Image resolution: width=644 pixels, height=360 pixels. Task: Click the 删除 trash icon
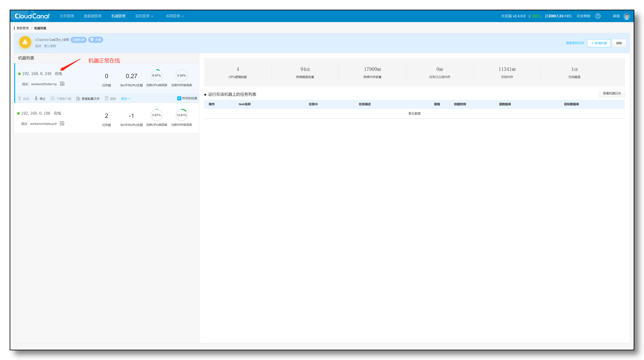(x=106, y=98)
